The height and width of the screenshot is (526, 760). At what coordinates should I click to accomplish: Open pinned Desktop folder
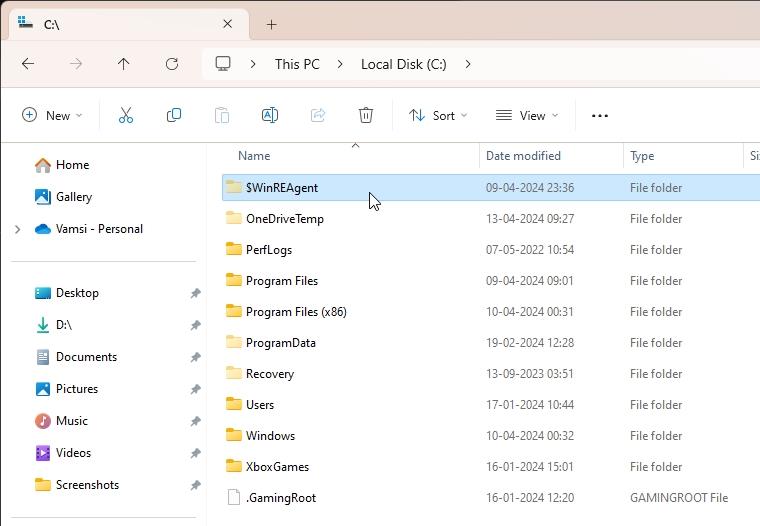(67, 293)
